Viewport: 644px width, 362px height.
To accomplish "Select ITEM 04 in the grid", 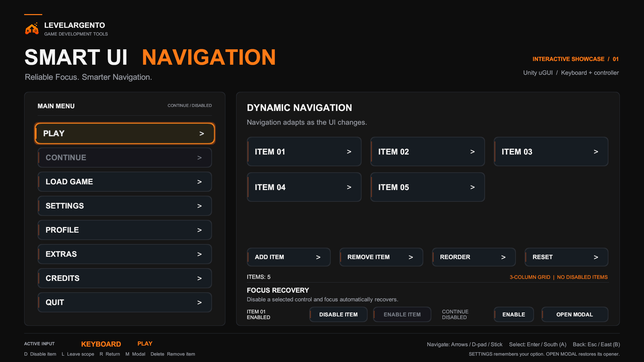I will point(304,187).
